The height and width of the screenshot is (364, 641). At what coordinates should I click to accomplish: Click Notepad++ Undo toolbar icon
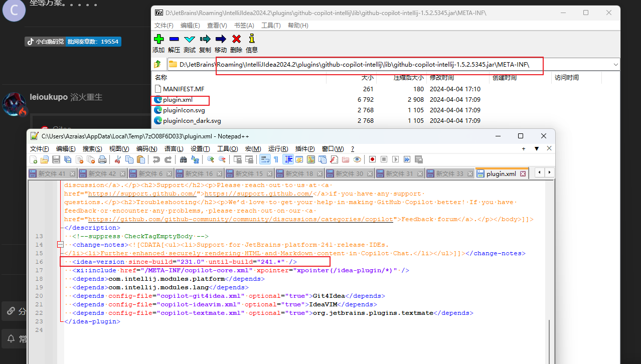click(156, 159)
